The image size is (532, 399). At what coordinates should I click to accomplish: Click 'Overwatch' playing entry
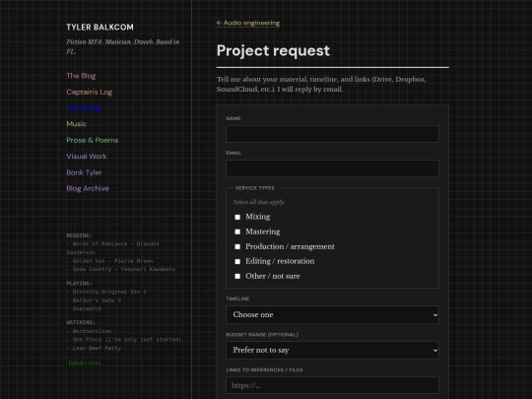pos(84,308)
